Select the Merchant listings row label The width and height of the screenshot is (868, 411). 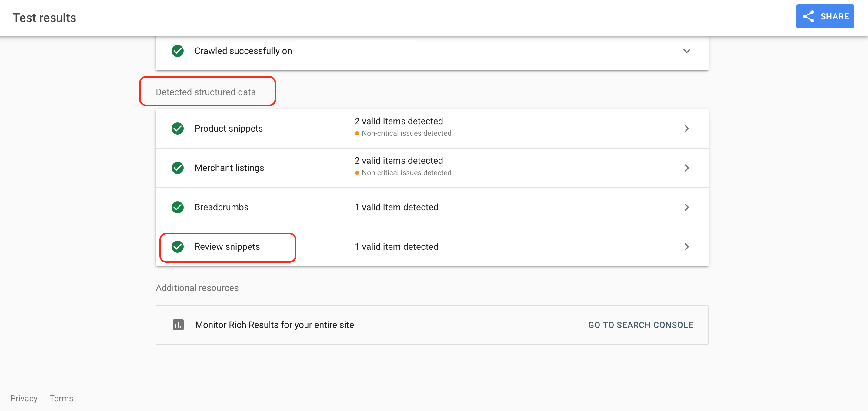pyautogui.click(x=229, y=168)
